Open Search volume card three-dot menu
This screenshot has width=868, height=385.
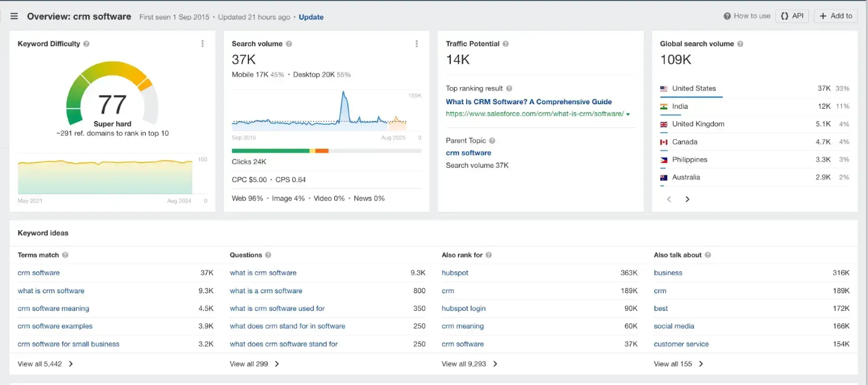pyautogui.click(x=417, y=43)
